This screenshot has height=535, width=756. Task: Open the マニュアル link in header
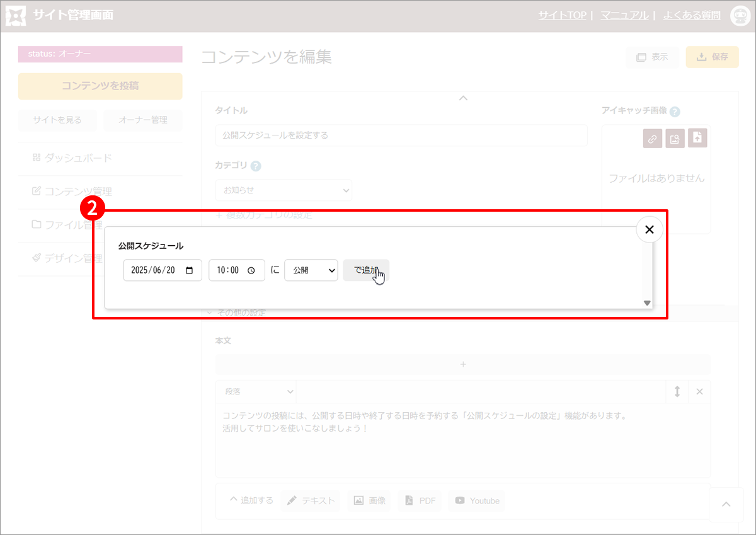[x=624, y=15]
